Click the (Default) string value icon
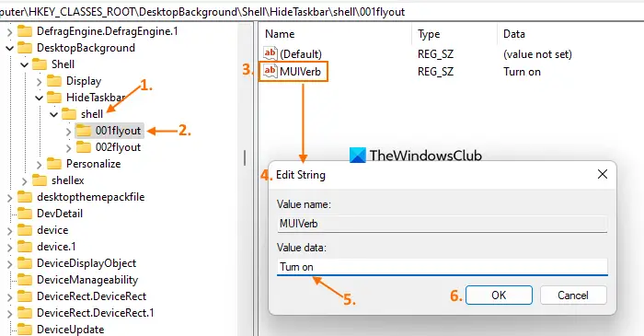The image size is (644, 336). (270, 53)
